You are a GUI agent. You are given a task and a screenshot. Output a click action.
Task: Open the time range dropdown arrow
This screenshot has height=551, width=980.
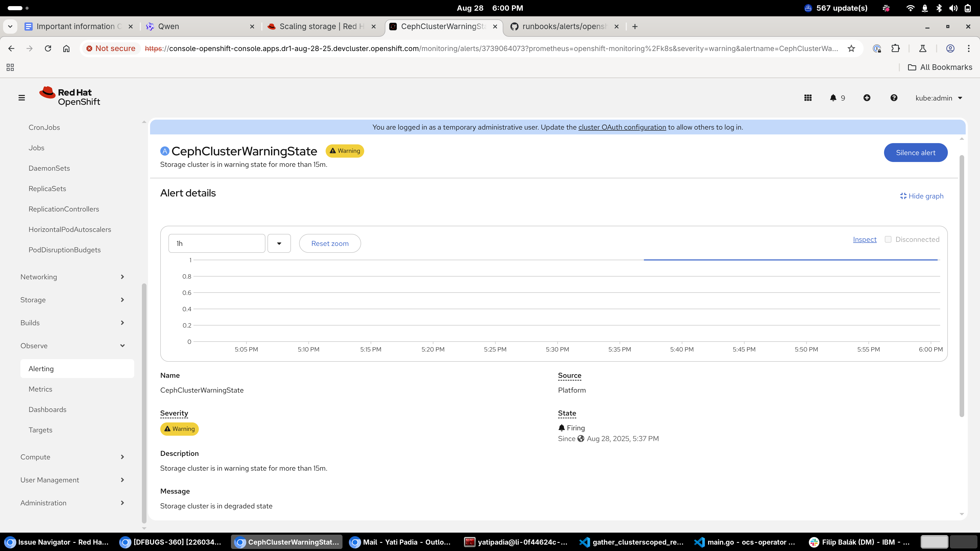(279, 243)
